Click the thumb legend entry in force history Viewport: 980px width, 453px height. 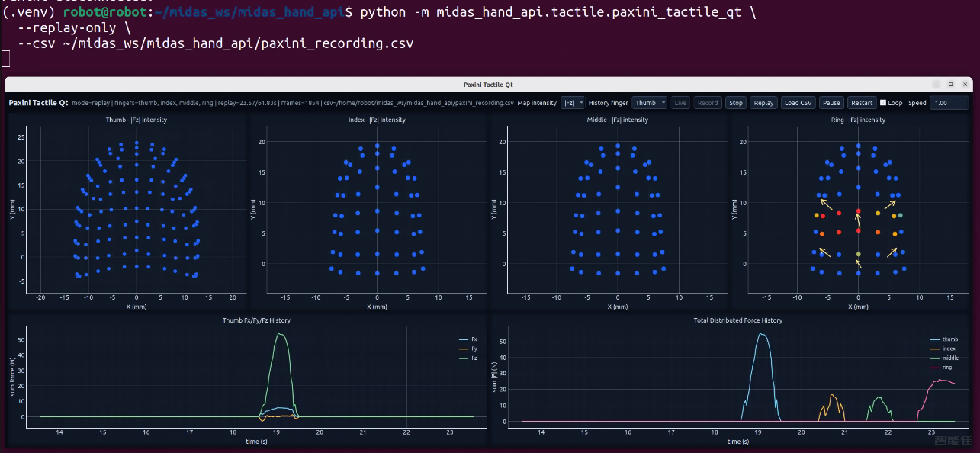(944, 339)
